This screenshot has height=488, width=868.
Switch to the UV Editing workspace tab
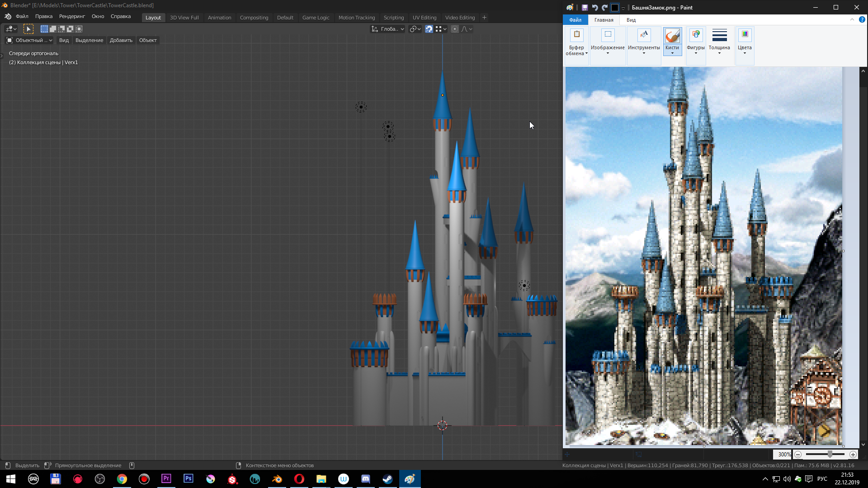[424, 18]
